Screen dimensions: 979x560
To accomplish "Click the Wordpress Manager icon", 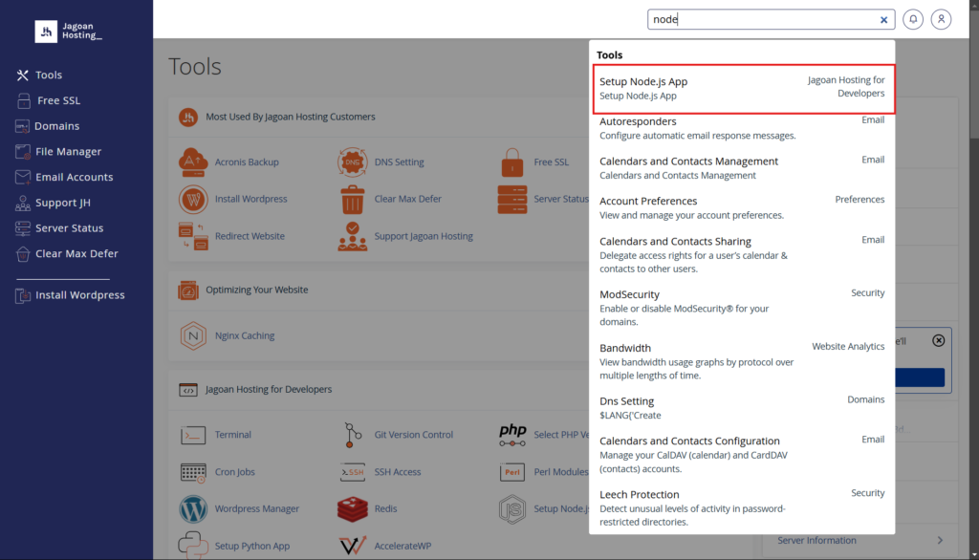I will tap(193, 509).
